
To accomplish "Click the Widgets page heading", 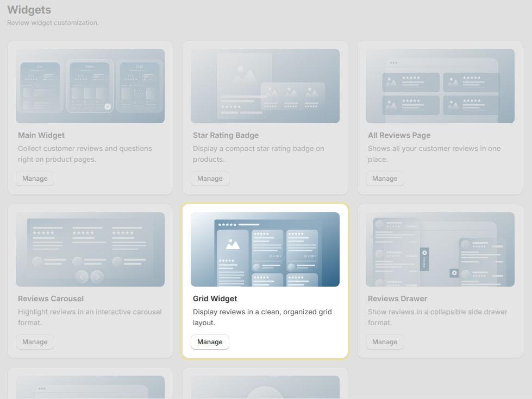I will (29, 10).
